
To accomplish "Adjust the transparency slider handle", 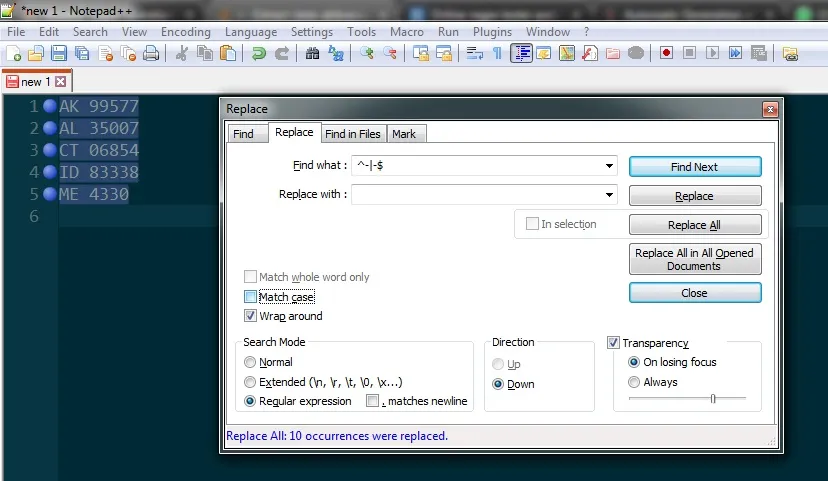I will [713, 399].
